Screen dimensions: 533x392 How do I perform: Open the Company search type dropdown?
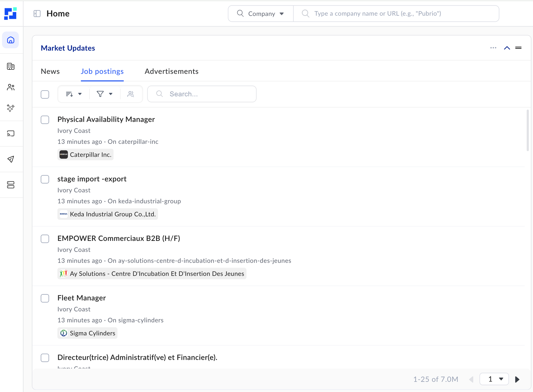[261, 14]
